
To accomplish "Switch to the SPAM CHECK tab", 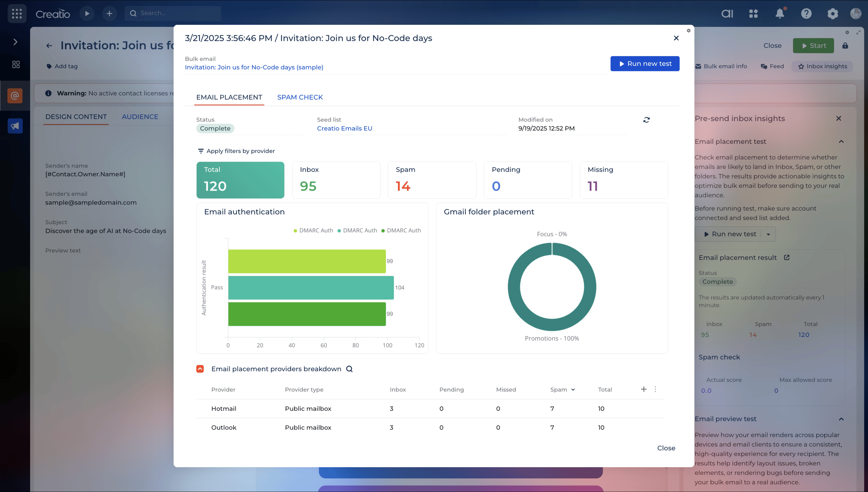I will (300, 97).
